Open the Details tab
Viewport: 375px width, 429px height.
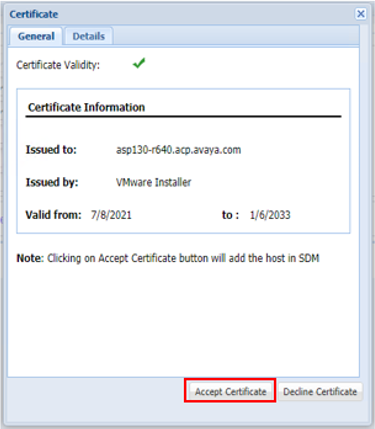pyautogui.click(x=89, y=36)
